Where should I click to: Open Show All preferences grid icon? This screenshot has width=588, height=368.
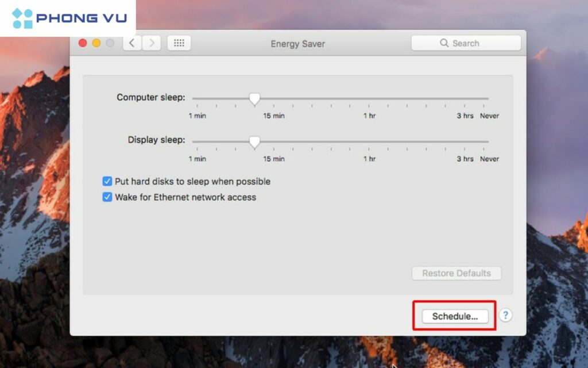tap(179, 43)
